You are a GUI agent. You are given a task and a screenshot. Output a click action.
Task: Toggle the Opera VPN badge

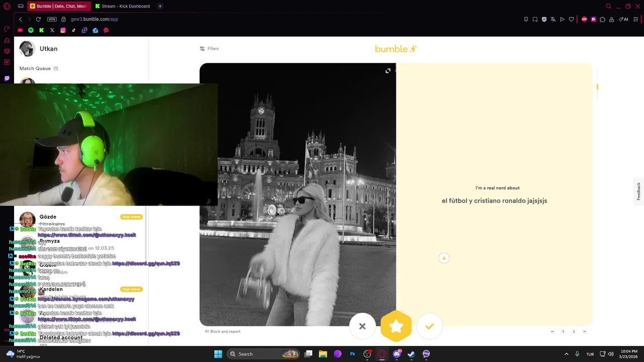coord(52,19)
